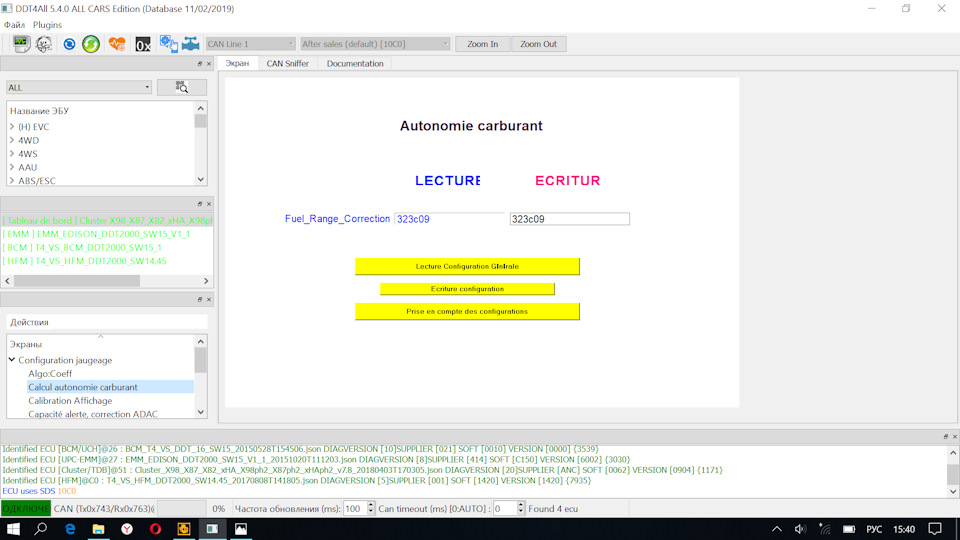Open the Algo:Coeff screen

[x=50, y=373]
